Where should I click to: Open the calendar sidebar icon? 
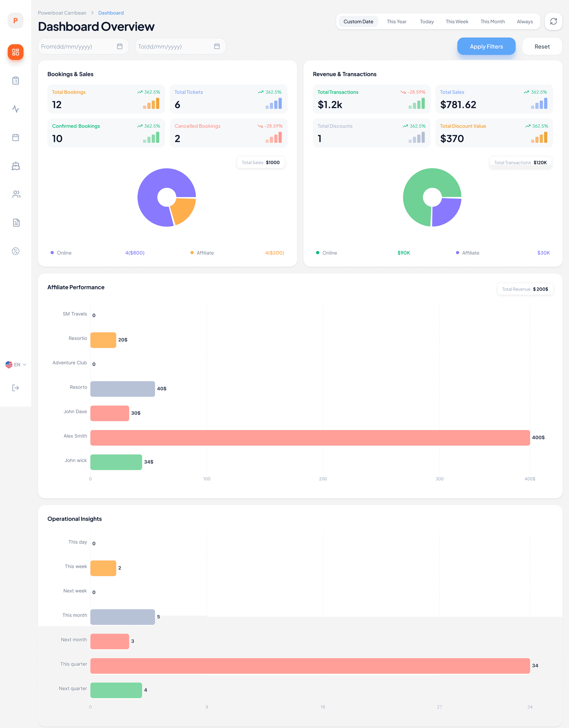click(x=16, y=137)
